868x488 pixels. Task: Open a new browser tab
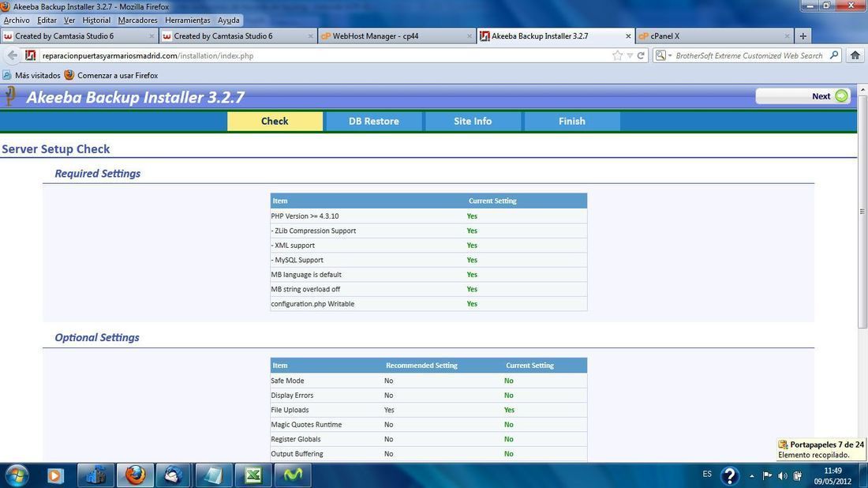pos(803,36)
